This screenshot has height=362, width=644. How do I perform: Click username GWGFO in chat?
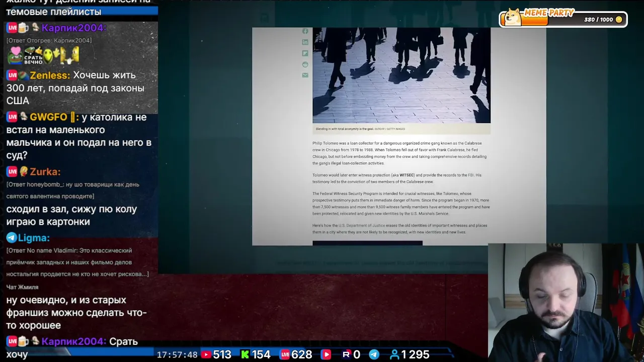pyautogui.click(x=48, y=117)
